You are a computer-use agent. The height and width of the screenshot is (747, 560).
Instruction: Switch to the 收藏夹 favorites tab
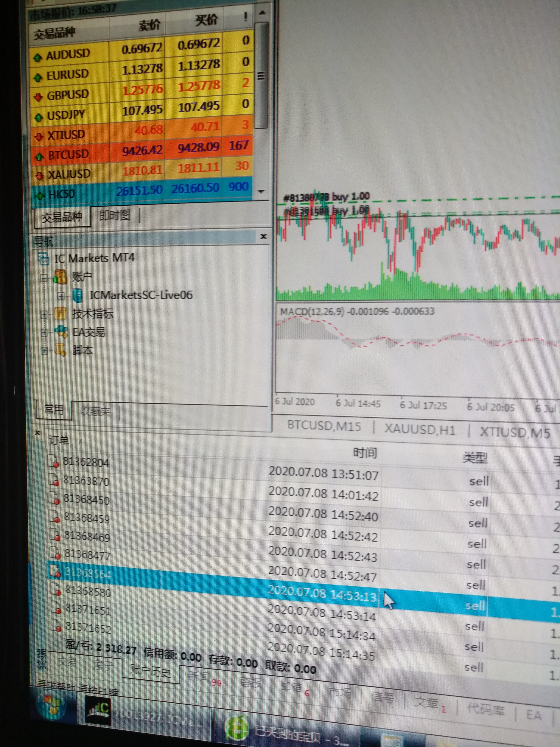(x=96, y=411)
